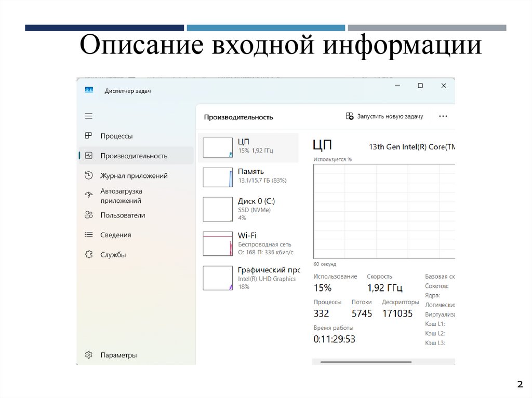
Task: Click the Кэш L3: label
Action: click(435, 343)
